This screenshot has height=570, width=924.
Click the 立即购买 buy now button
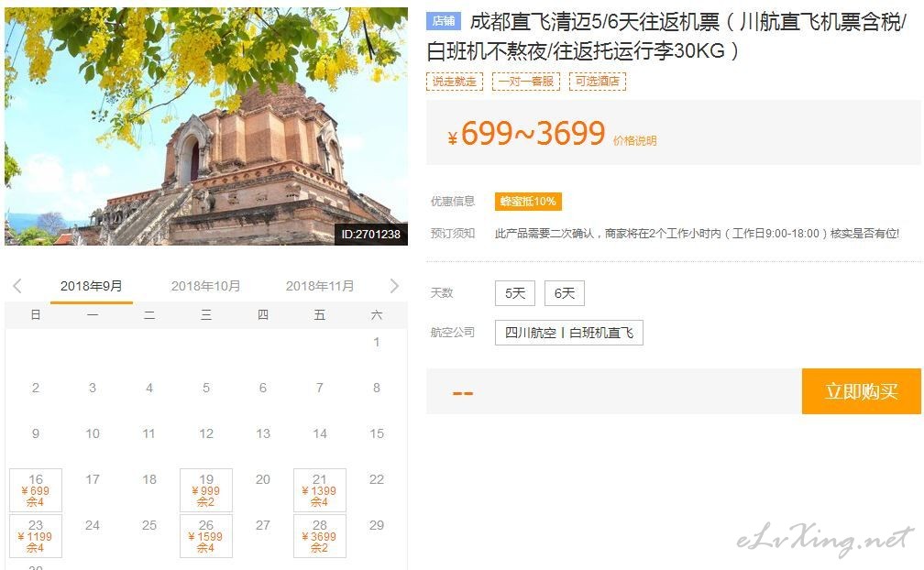coord(862,391)
